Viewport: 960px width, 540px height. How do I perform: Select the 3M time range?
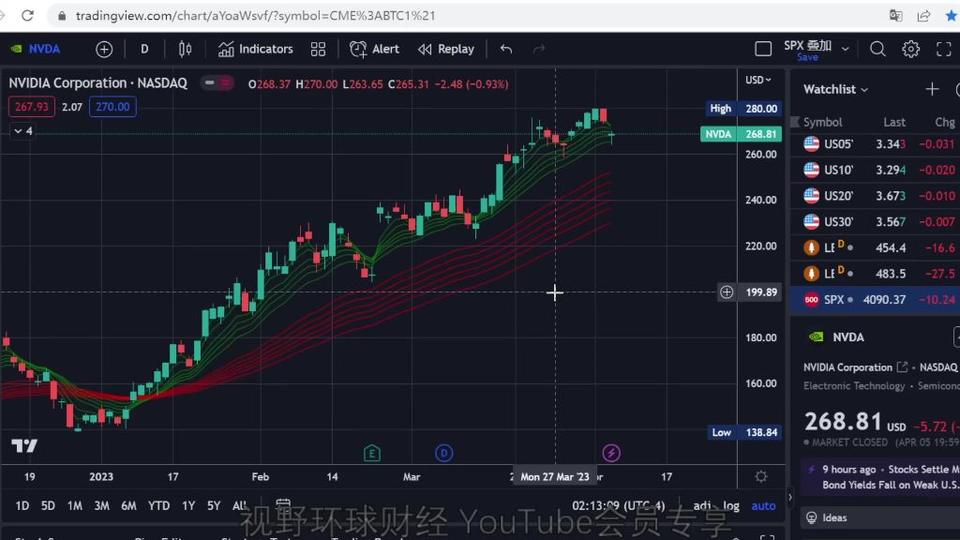(102, 506)
